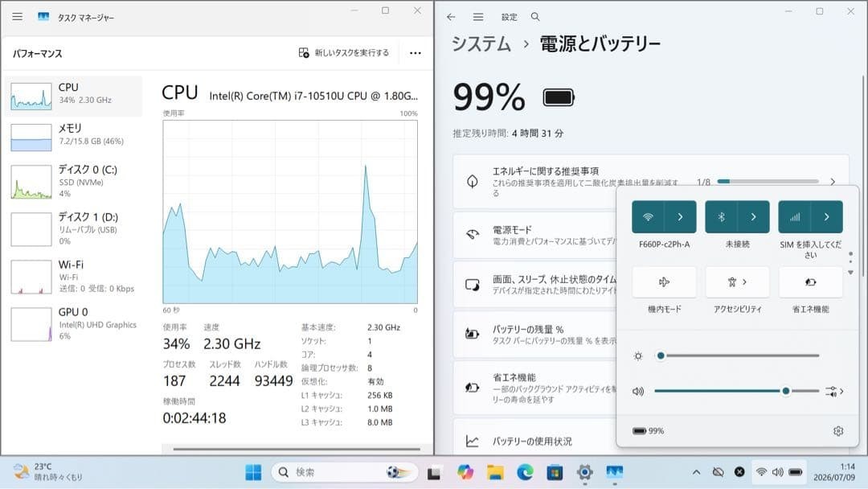
Task: Click the energy recommendations leaf icon
Action: (x=473, y=182)
